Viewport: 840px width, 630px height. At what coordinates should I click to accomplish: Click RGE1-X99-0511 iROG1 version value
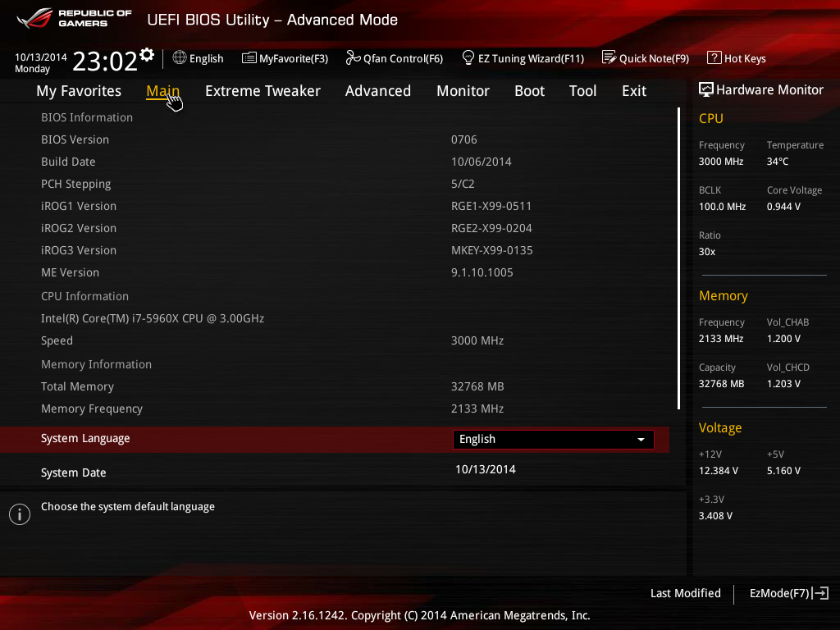(x=491, y=206)
